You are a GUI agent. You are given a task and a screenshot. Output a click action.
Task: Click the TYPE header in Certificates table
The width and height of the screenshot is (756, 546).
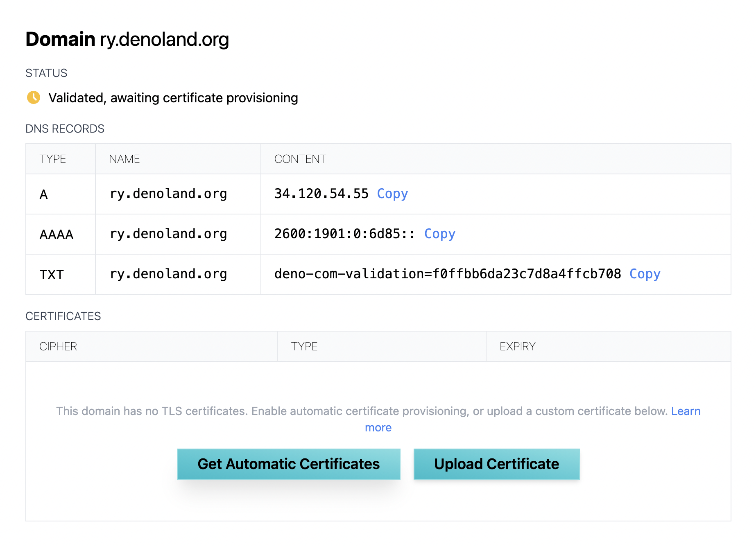[x=304, y=346]
